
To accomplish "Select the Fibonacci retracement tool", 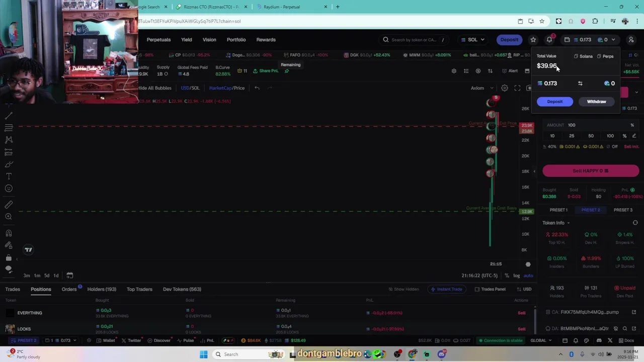I will 9,128.
